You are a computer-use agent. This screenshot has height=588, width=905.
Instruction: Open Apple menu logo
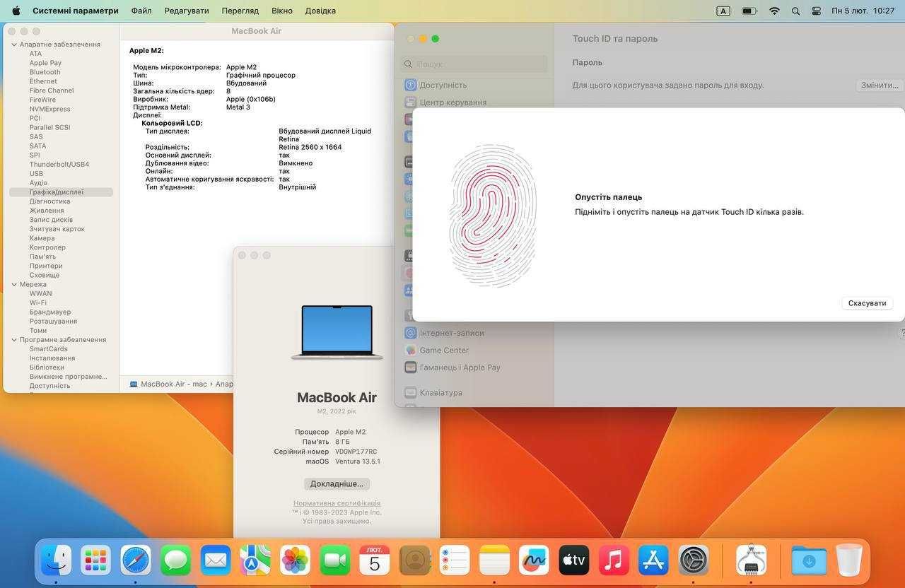tap(16, 11)
